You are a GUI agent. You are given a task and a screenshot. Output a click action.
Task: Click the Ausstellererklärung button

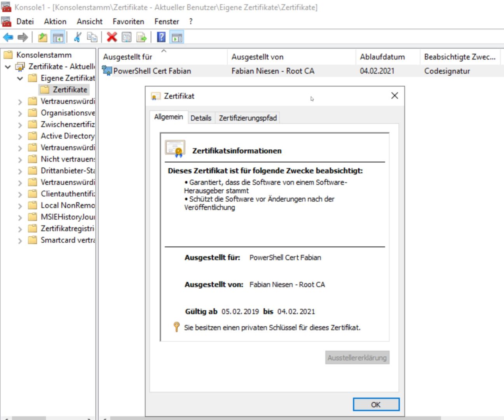click(x=357, y=357)
